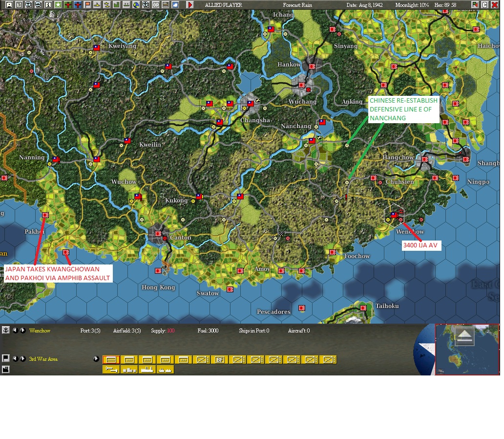Click the green factory toolbar icon
The height and width of the screenshot is (439, 504).
point(117,5)
